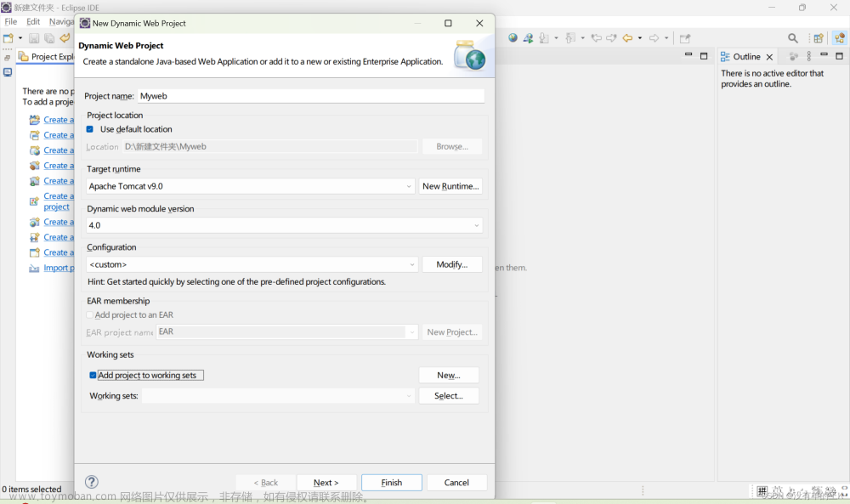850x504 pixels.
Task: Open the Web Browser globe icon
Action: (x=513, y=38)
